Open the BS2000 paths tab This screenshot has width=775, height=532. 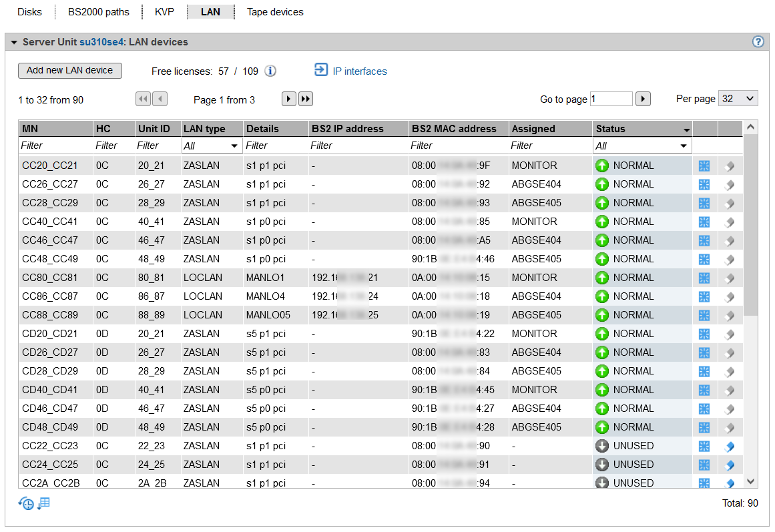(99, 12)
